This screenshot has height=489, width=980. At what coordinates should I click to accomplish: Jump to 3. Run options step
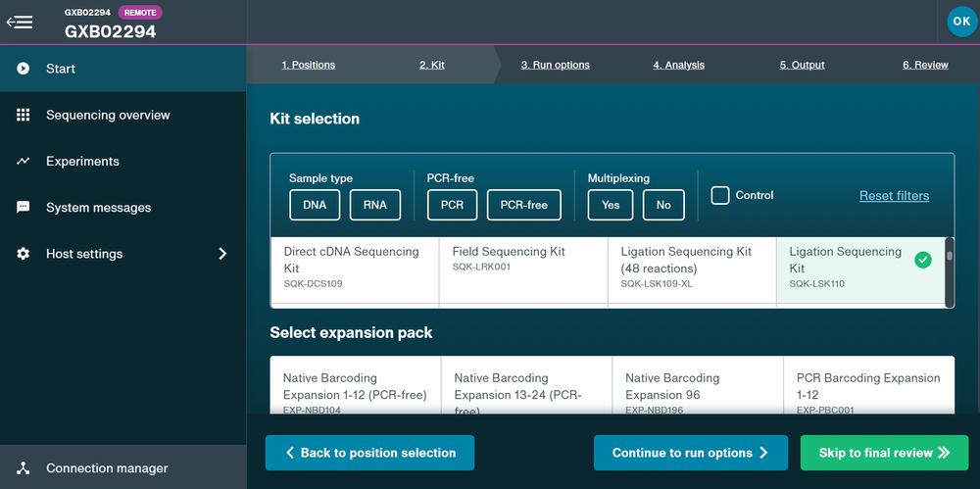coord(556,65)
